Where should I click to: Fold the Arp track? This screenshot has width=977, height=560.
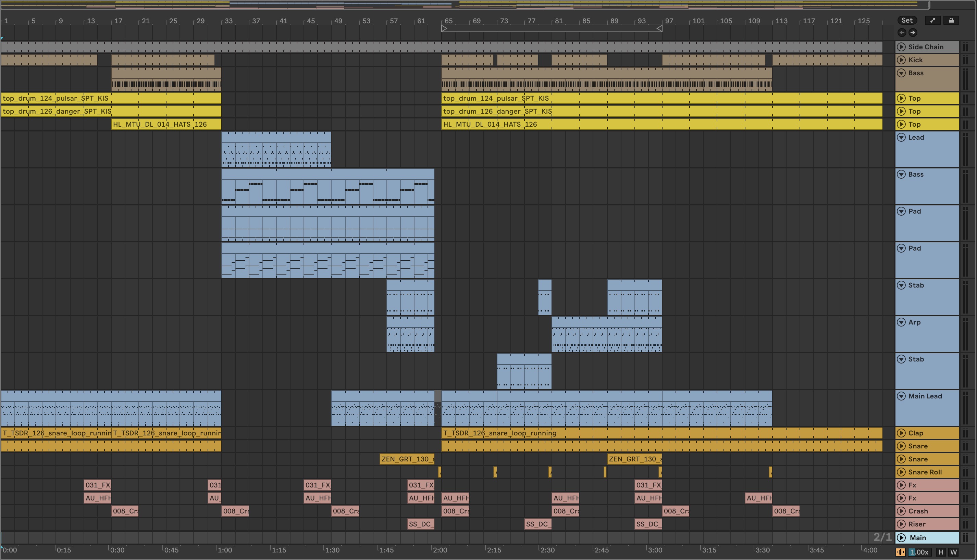tap(901, 322)
